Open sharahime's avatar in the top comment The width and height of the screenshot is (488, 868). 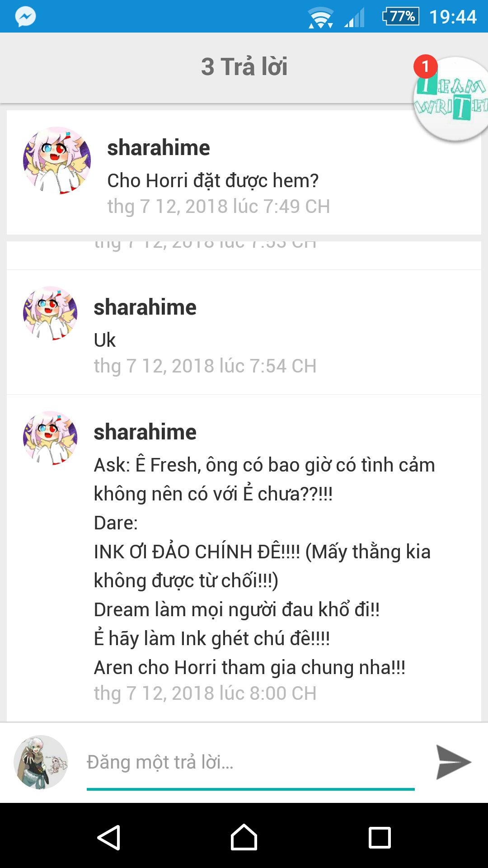[57, 160]
